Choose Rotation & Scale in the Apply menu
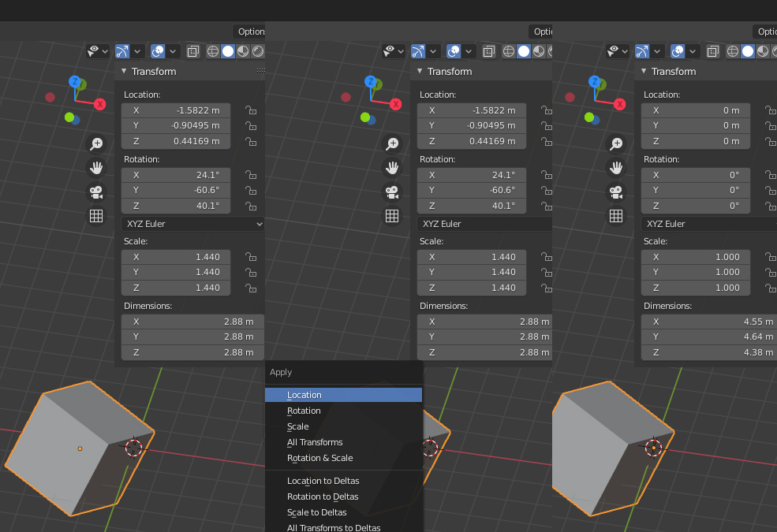 (343, 458)
